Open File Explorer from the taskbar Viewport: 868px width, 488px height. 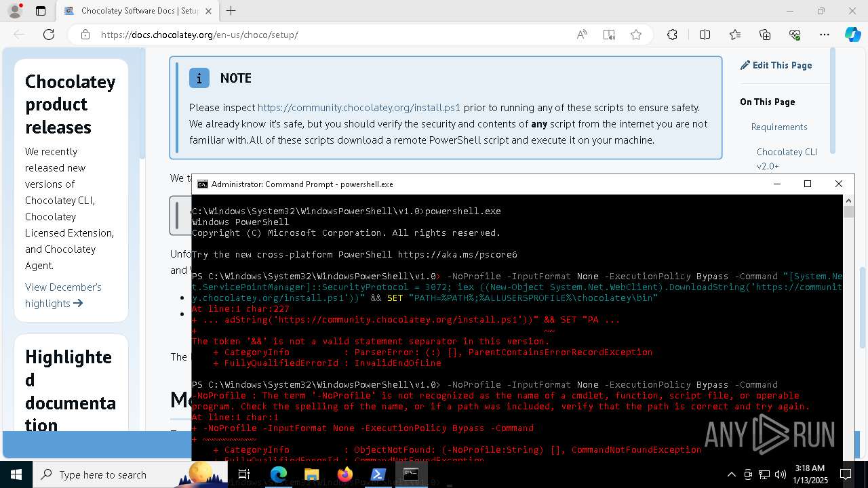point(311,474)
